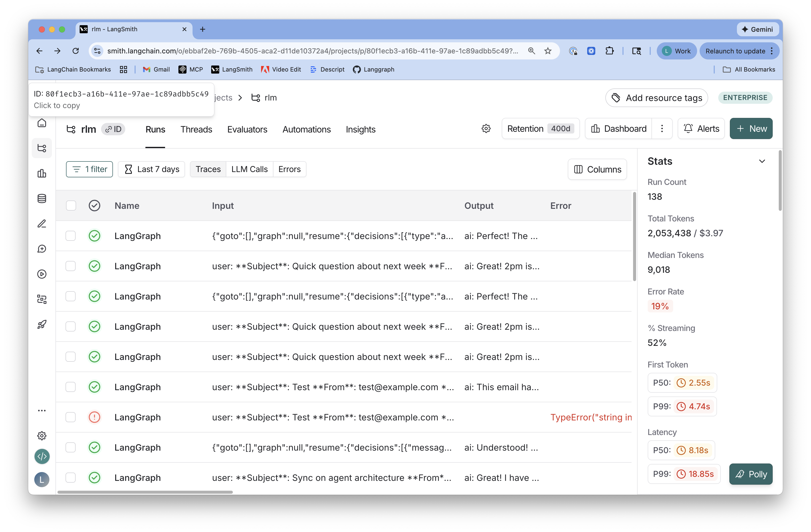Open the playground play-circle sidebar icon
Image resolution: width=811 pixels, height=532 pixels.
pyautogui.click(x=42, y=274)
